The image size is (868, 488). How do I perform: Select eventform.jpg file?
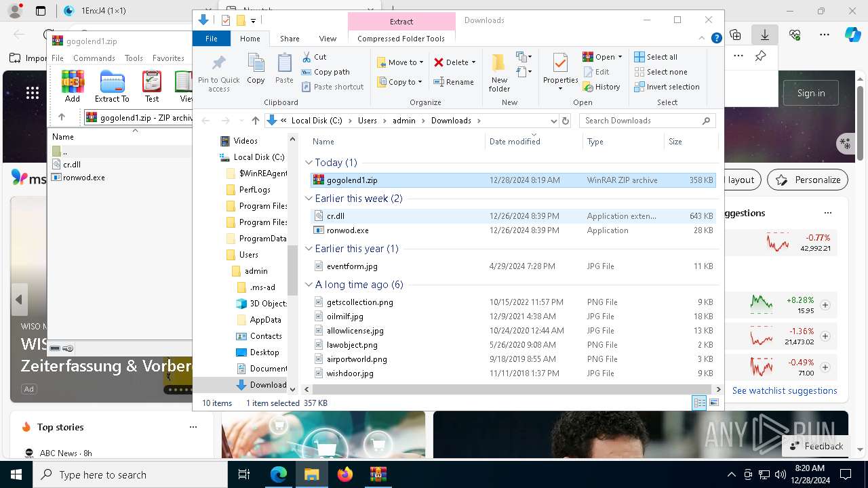click(x=513, y=266)
